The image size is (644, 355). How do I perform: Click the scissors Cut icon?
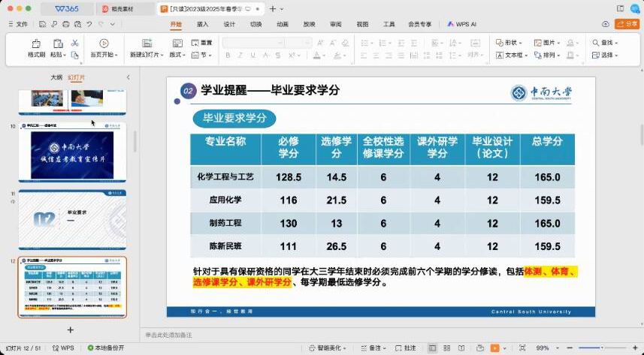click(x=74, y=44)
